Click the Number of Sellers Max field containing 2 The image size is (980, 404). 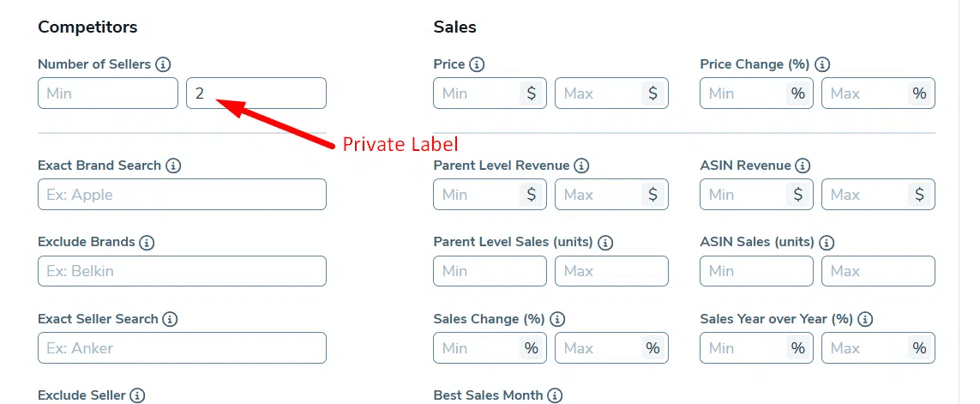coord(256,93)
